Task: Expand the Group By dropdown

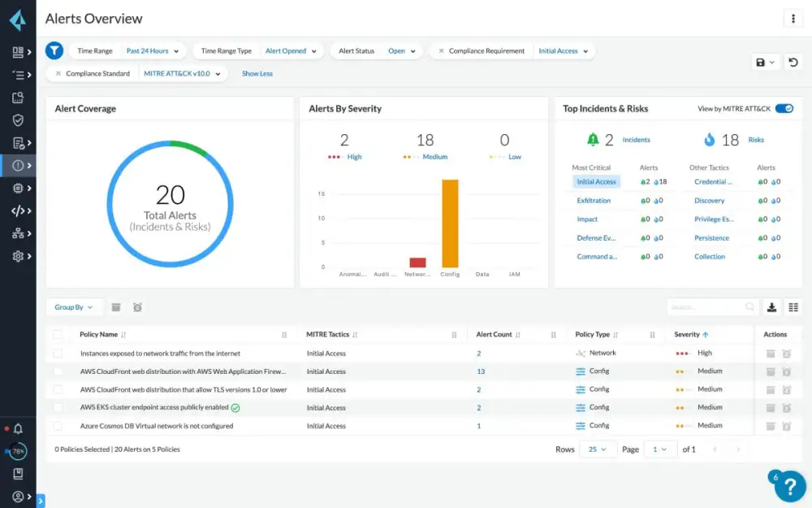Action: [74, 307]
